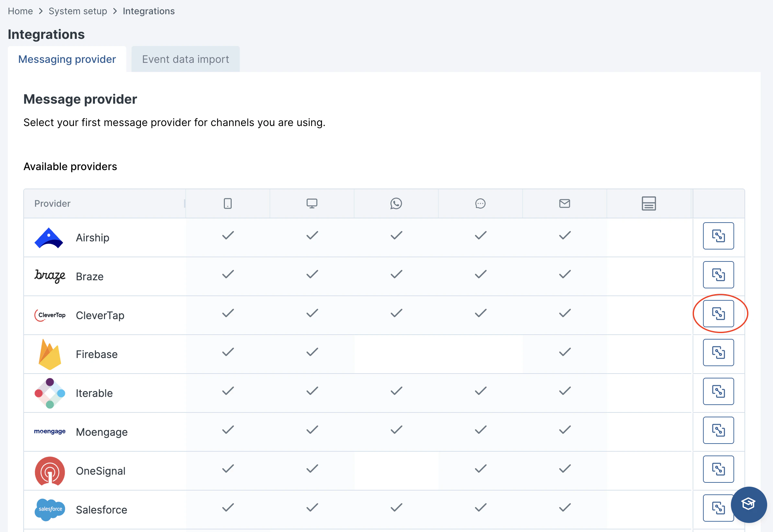Connect the Salesforce integration

point(719,508)
